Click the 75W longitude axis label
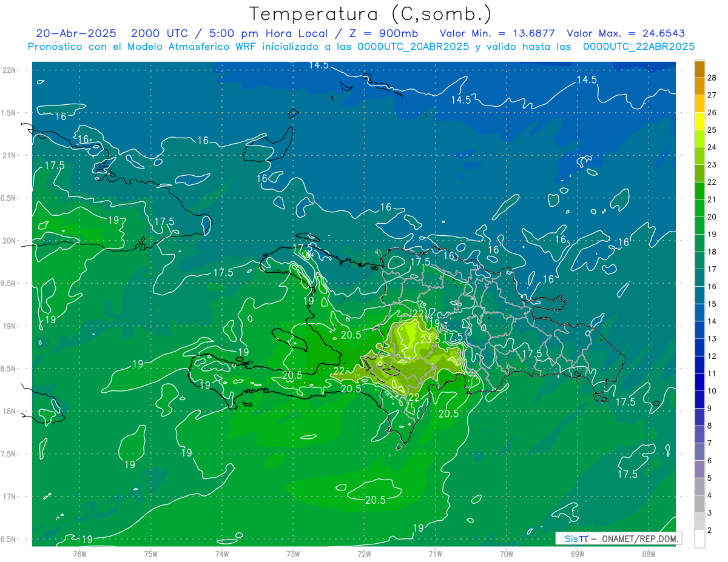This screenshot has width=728, height=562. (151, 554)
